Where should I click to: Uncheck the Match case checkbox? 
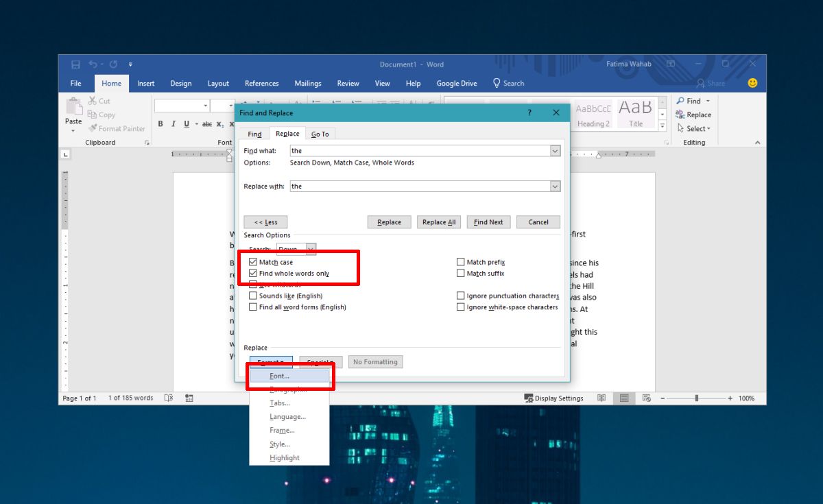click(x=253, y=262)
